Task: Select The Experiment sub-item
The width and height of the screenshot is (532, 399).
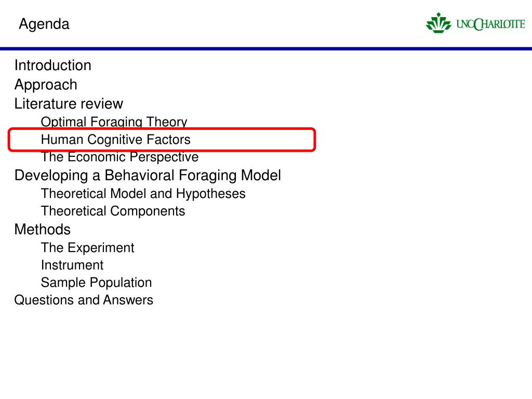Action: (87, 248)
